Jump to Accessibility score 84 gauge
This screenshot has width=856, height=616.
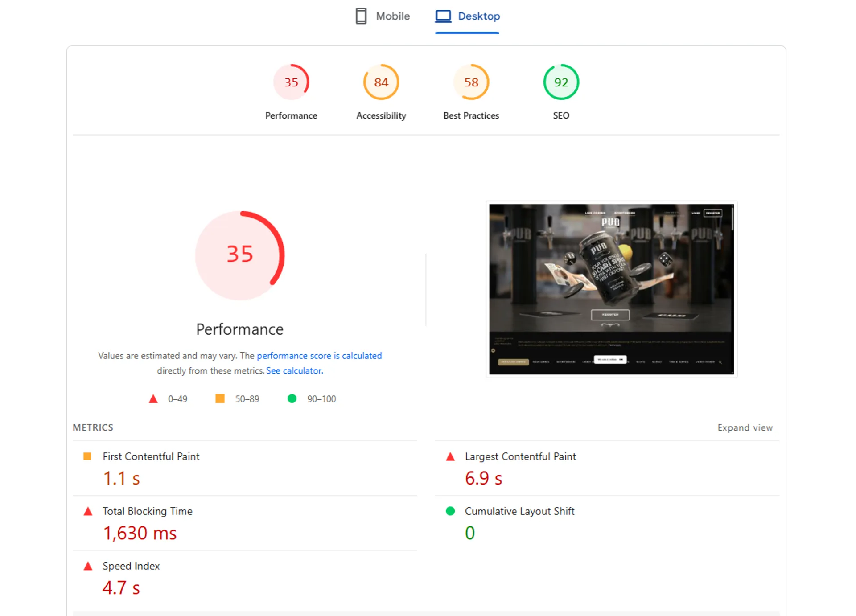click(381, 82)
